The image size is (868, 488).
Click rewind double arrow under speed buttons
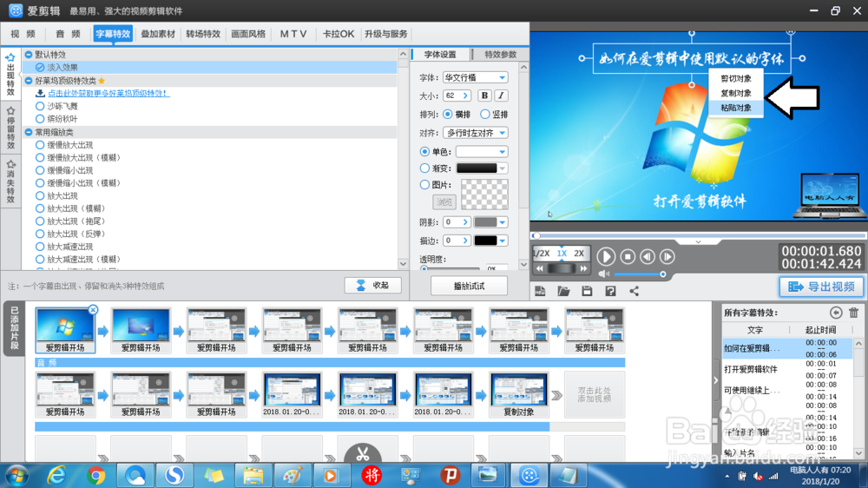coord(540,268)
